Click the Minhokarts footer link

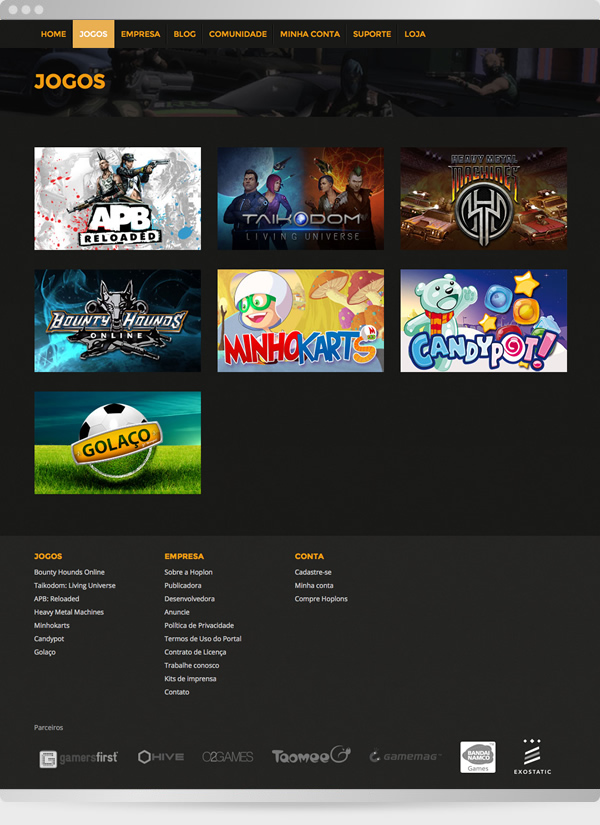click(52, 625)
